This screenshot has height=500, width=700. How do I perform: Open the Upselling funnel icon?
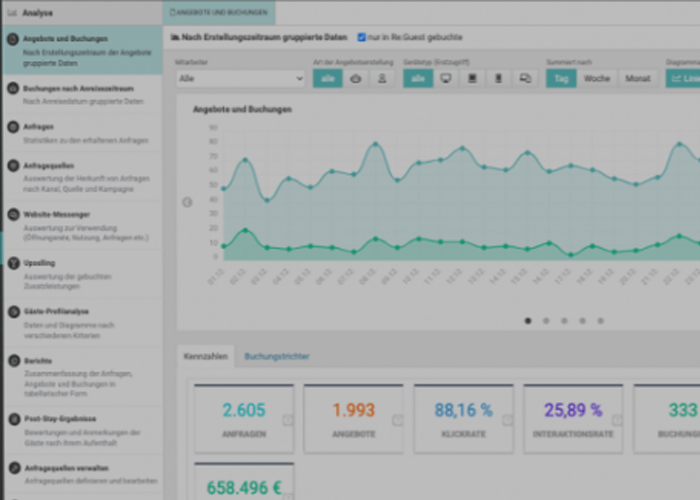pos(13,263)
